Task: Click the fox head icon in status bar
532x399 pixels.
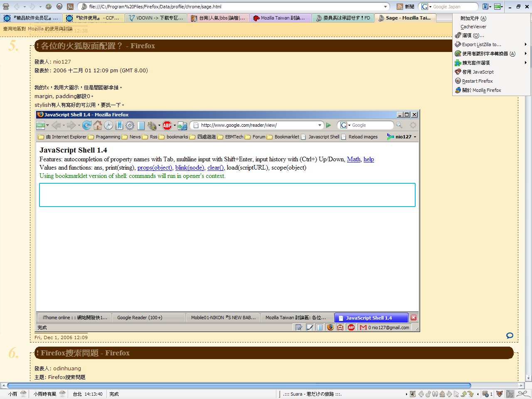Action: [500, 394]
